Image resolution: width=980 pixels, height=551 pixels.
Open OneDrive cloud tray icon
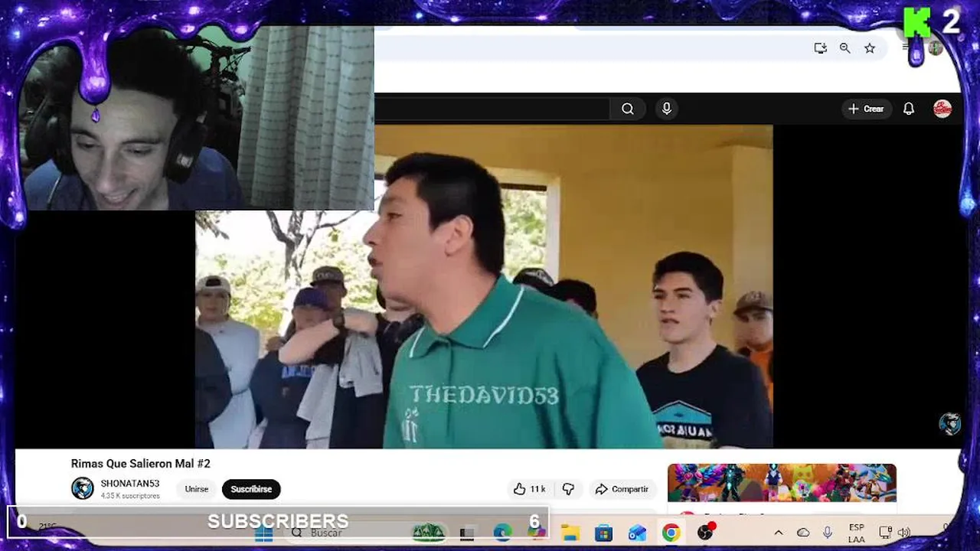tap(803, 533)
